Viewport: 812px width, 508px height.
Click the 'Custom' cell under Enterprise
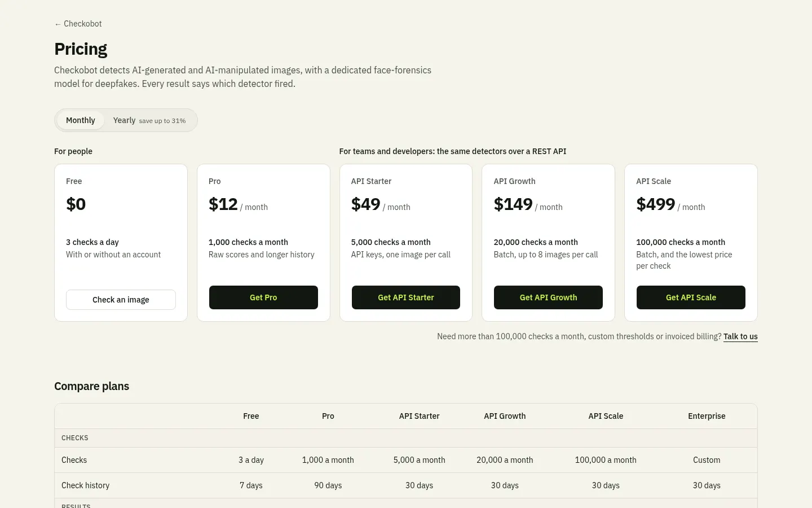(707, 460)
